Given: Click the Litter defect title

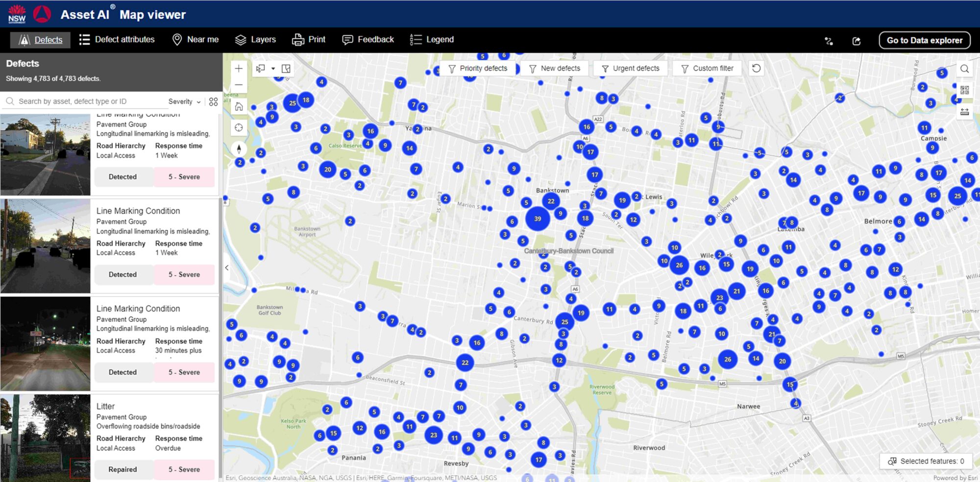Looking at the screenshot, I should click(x=105, y=406).
